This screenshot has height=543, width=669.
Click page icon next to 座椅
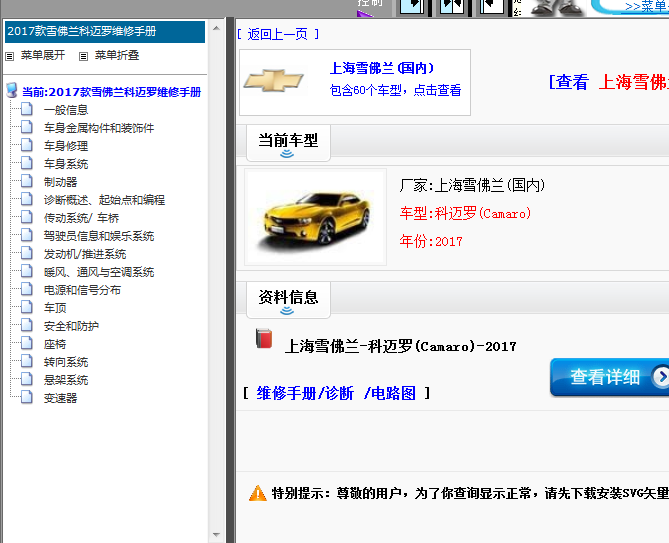26,343
